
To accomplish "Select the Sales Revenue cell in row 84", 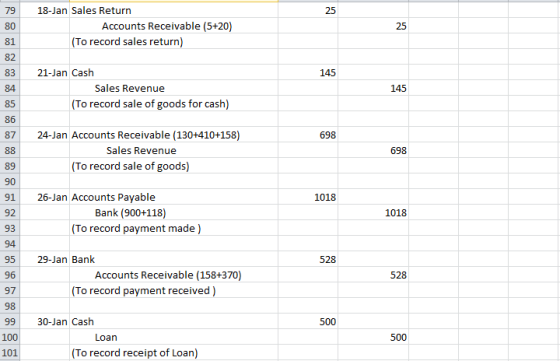I will [174, 88].
